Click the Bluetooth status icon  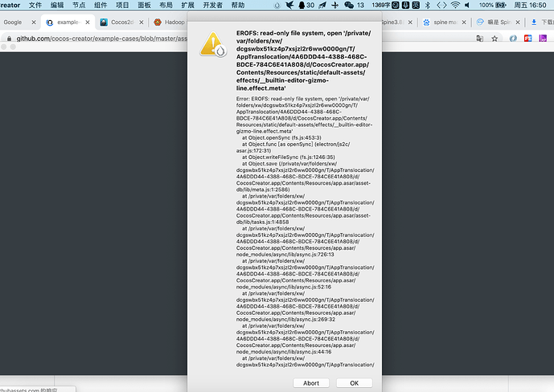[x=428, y=5]
